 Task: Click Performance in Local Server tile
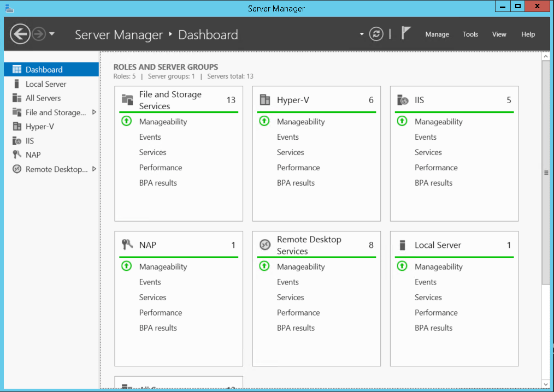click(435, 313)
